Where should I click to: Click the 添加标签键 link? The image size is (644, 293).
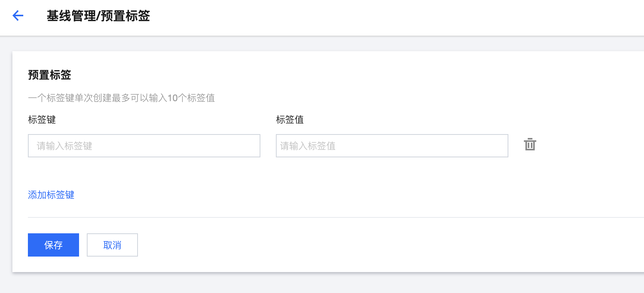click(x=51, y=195)
